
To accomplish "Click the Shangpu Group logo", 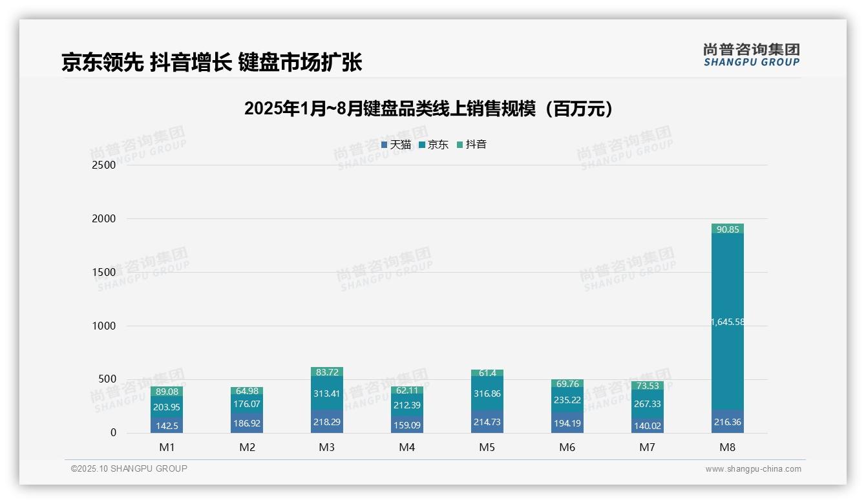I will pos(750,56).
